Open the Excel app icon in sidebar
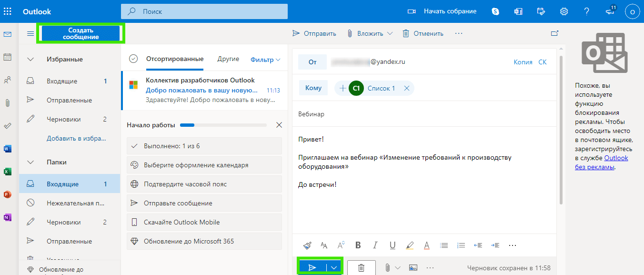 (x=7, y=172)
